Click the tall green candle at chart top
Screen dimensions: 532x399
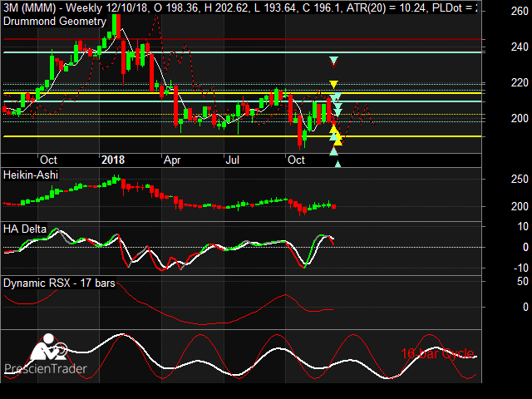[x=115, y=24]
